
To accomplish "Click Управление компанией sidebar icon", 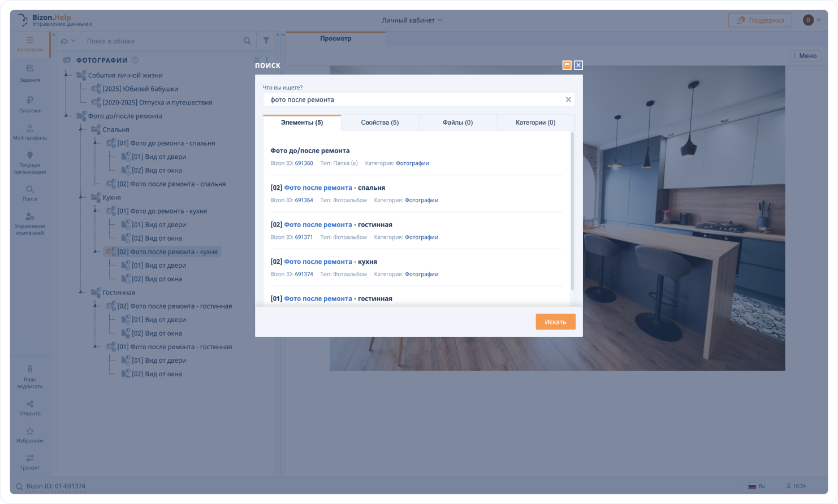I will click(30, 224).
